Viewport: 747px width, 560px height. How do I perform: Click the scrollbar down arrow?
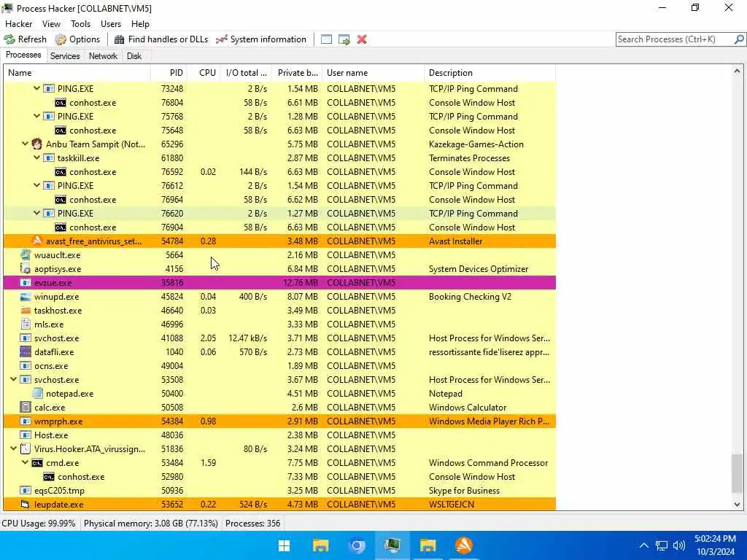(x=737, y=505)
